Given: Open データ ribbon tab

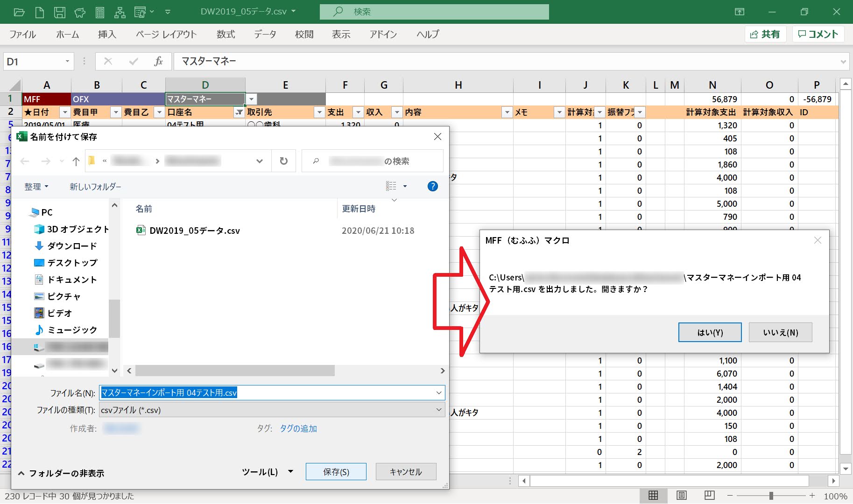Looking at the screenshot, I should pyautogui.click(x=265, y=34).
